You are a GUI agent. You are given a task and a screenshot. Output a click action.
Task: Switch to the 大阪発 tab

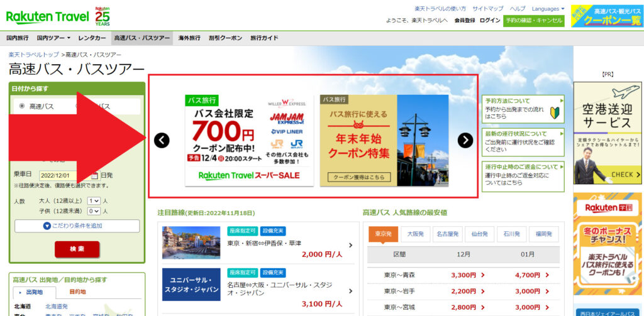tap(415, 234)
